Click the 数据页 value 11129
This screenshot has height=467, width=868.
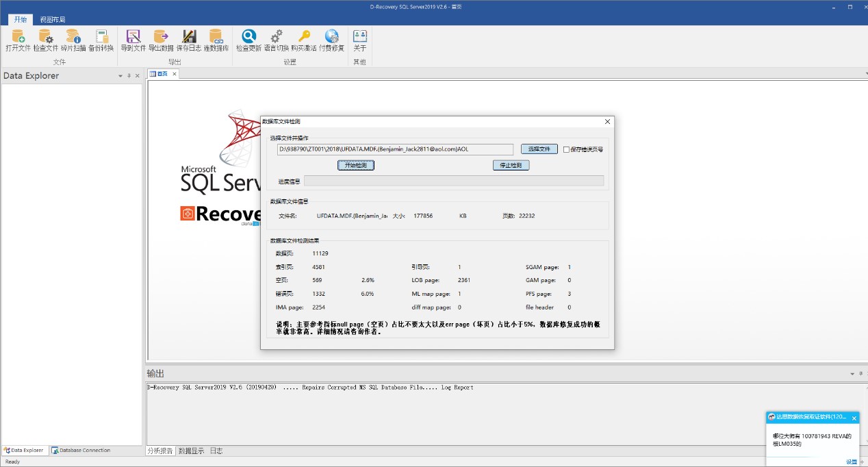pos(320,253)
